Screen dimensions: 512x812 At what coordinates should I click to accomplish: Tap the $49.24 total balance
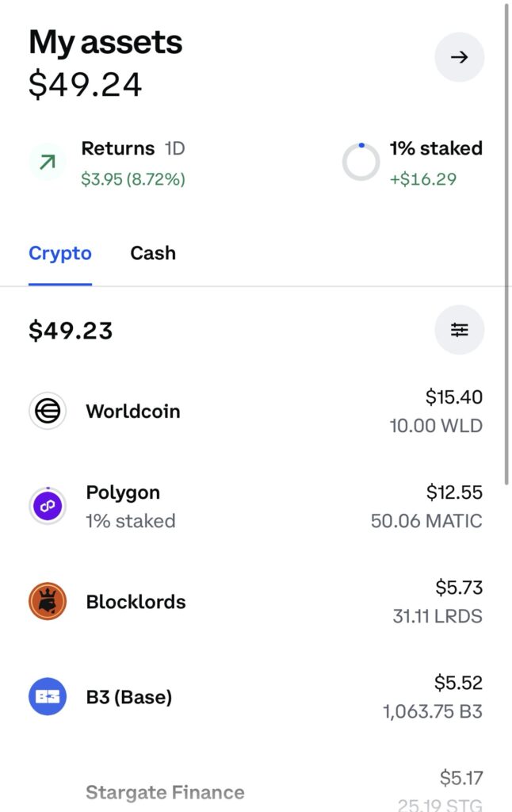(85, 85)
